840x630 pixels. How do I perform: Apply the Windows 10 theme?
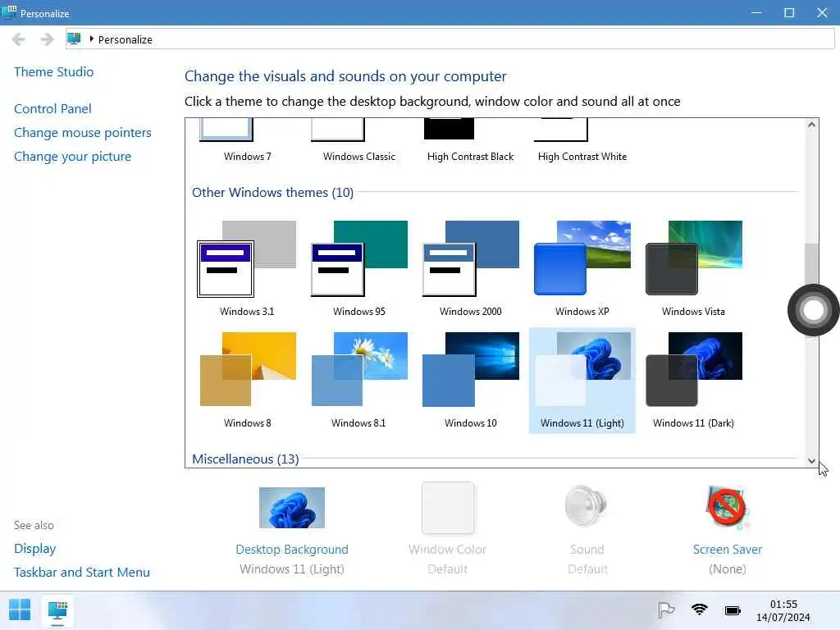[470, 381]
